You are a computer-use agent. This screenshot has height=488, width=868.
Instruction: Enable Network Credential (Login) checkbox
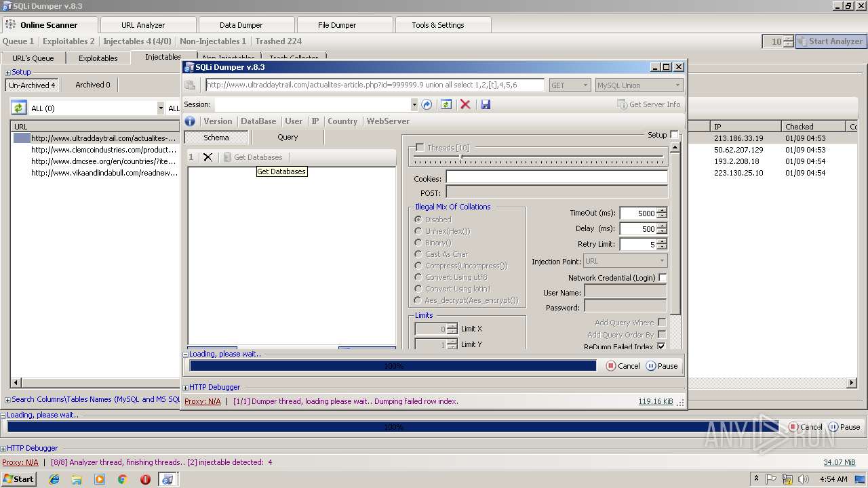point(663,278)
